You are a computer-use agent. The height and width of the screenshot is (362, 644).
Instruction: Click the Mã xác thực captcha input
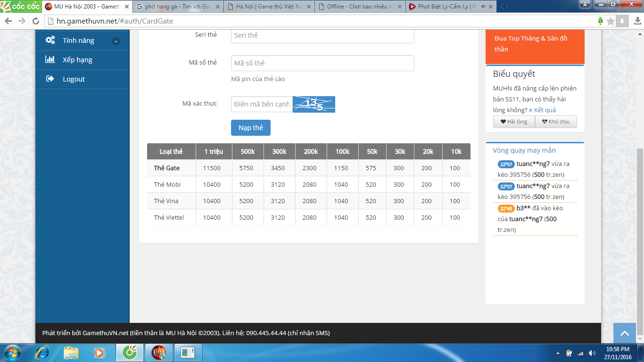coord(262,104)
